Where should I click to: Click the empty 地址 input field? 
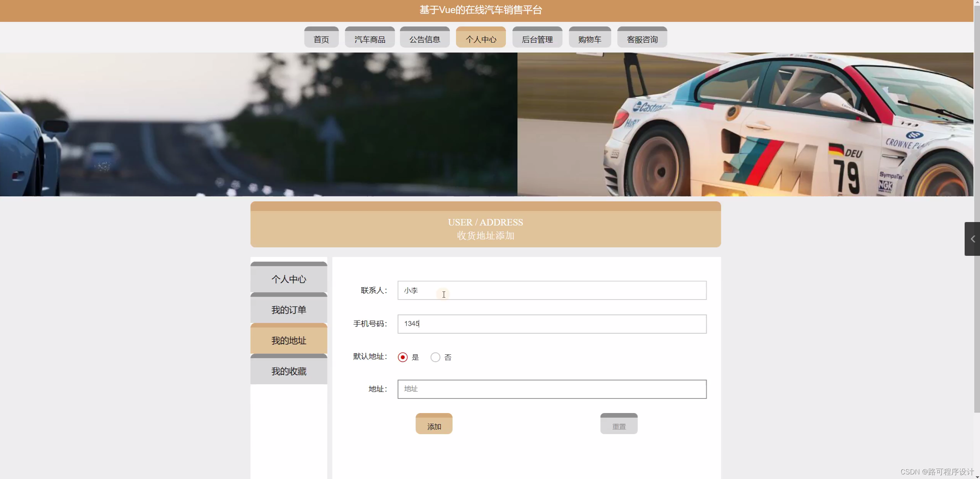pyautogui.click(x=552, y=389)
